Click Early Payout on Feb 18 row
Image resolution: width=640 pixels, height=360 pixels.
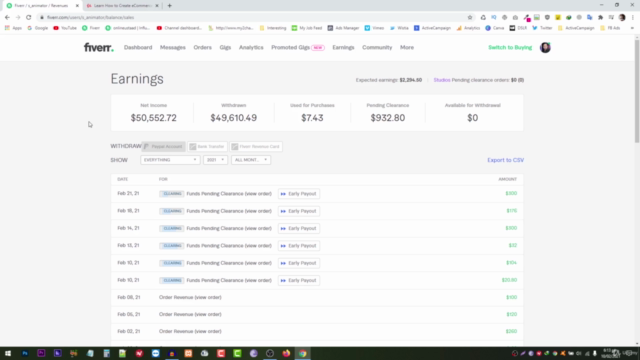pyautogui.click(x=299, y=211)
